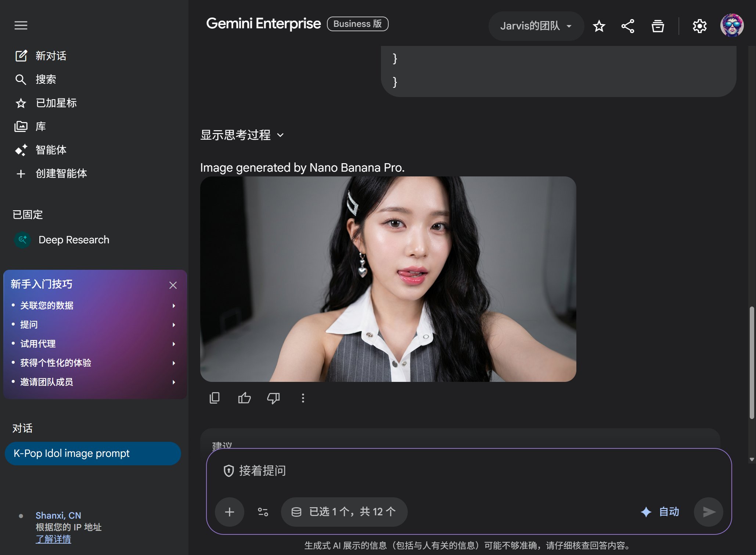
Task: Click the thumbs up icon
Action: tap(244, 398)
